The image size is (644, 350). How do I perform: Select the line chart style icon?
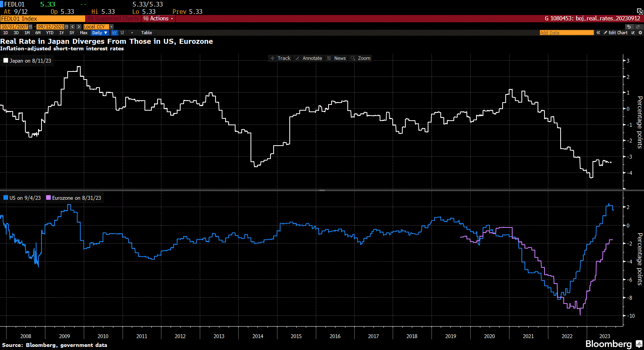(x=115, y=33)
